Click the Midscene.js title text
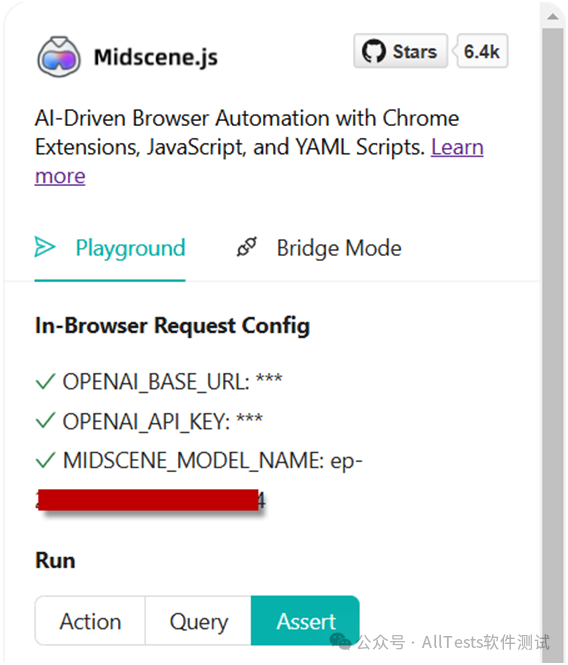This screenshot has height=665, width=568. tap(156, 57)
